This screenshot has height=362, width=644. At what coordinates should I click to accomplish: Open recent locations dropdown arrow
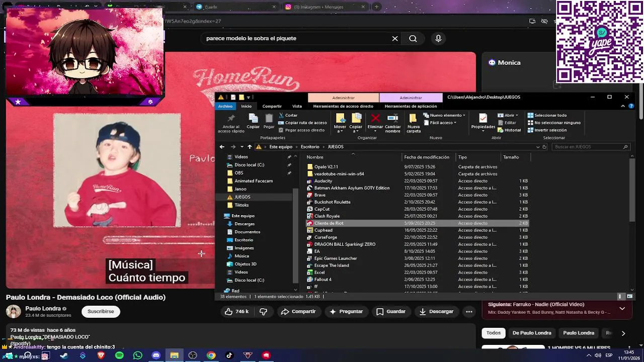(x=242, y=147)
